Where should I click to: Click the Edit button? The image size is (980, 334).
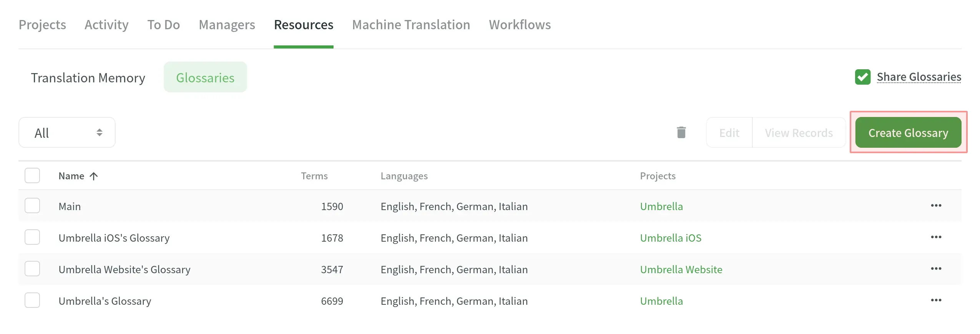click(729, 132)
